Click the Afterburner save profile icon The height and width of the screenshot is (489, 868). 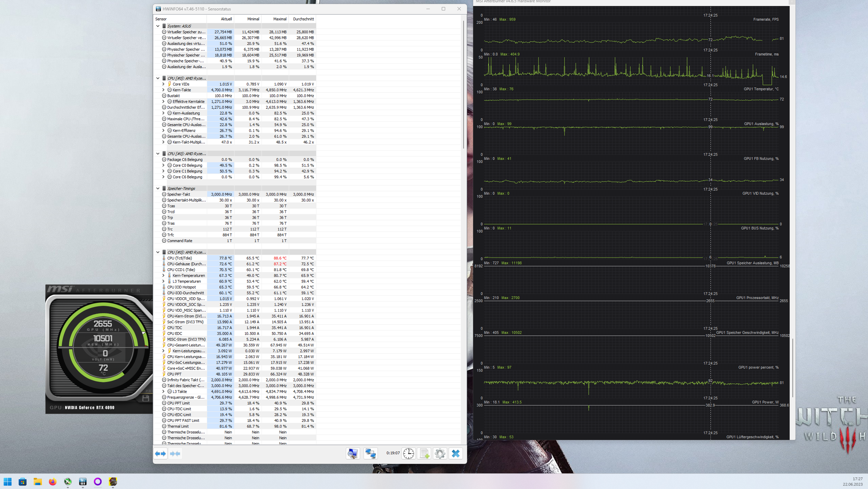pyautogui.click(x=146, y=398)
